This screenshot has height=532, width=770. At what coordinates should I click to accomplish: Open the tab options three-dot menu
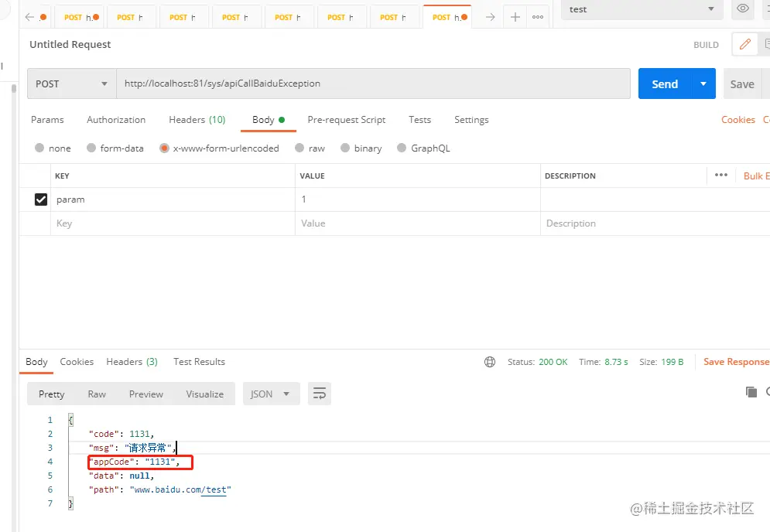click(538, 17)
